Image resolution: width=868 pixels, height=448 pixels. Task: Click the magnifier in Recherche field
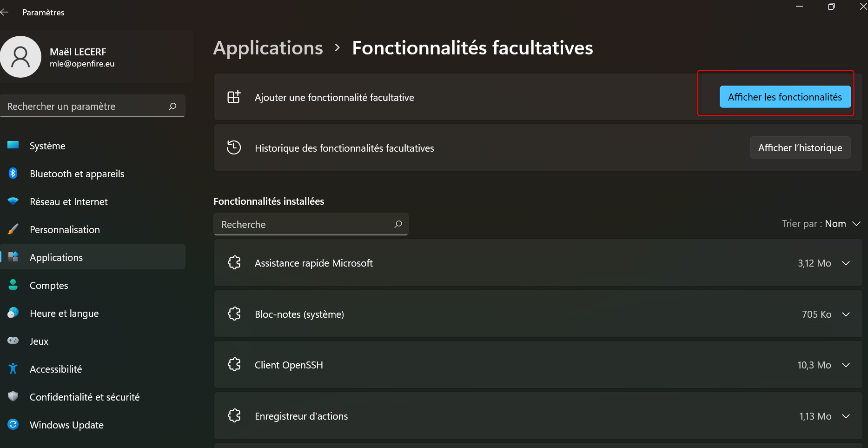tap(398, 224)
